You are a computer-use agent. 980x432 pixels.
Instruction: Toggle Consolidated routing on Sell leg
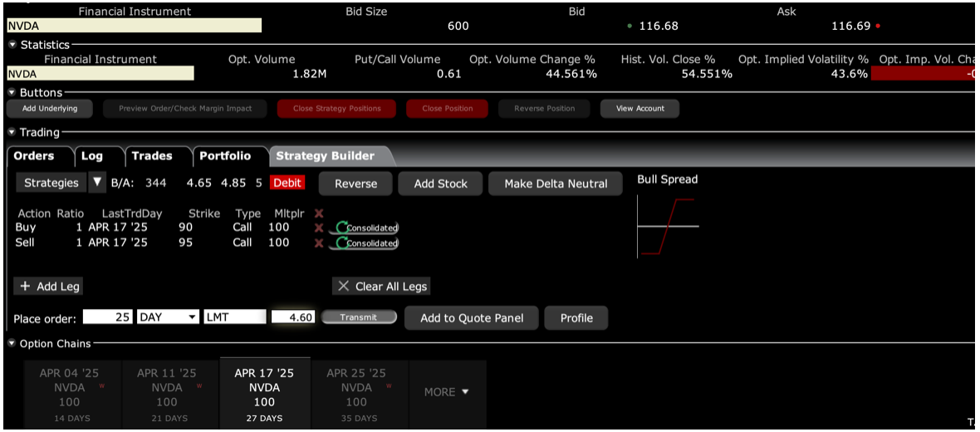point(364,243)
